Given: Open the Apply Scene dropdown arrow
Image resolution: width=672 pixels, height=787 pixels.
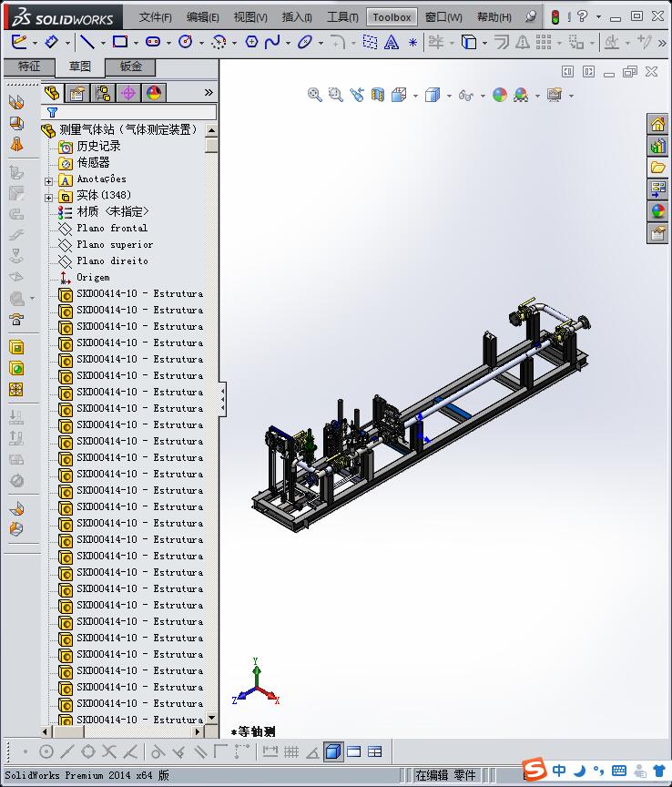Looking at the screenshot, I should (537, 96).
